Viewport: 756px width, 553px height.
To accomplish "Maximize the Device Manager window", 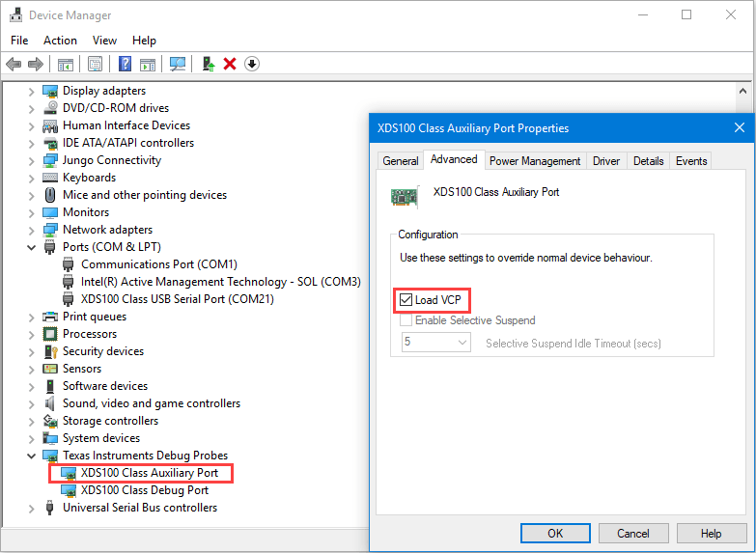I will click(x=686, y=14).
